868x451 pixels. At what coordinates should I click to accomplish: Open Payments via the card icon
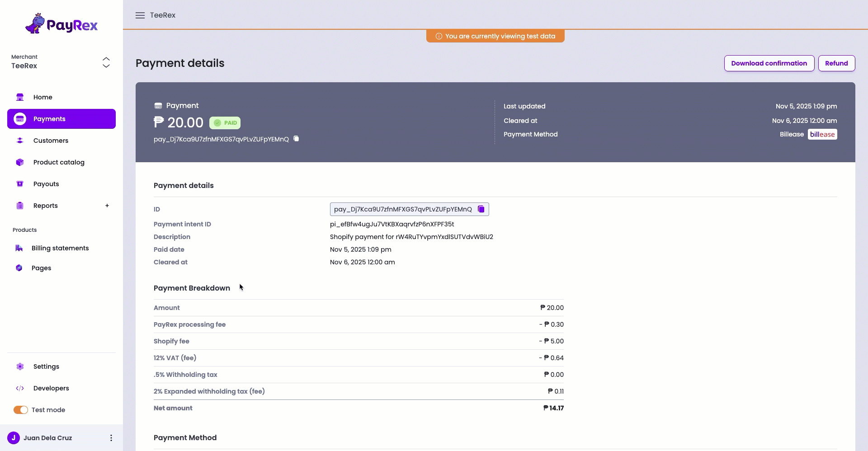pos(19,118)
